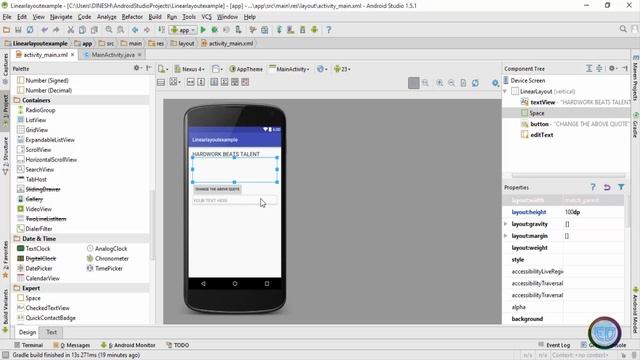This screenshot has height=360, width=640.
Task: Open Palette settings gear icon
Action: pos(138,68)
